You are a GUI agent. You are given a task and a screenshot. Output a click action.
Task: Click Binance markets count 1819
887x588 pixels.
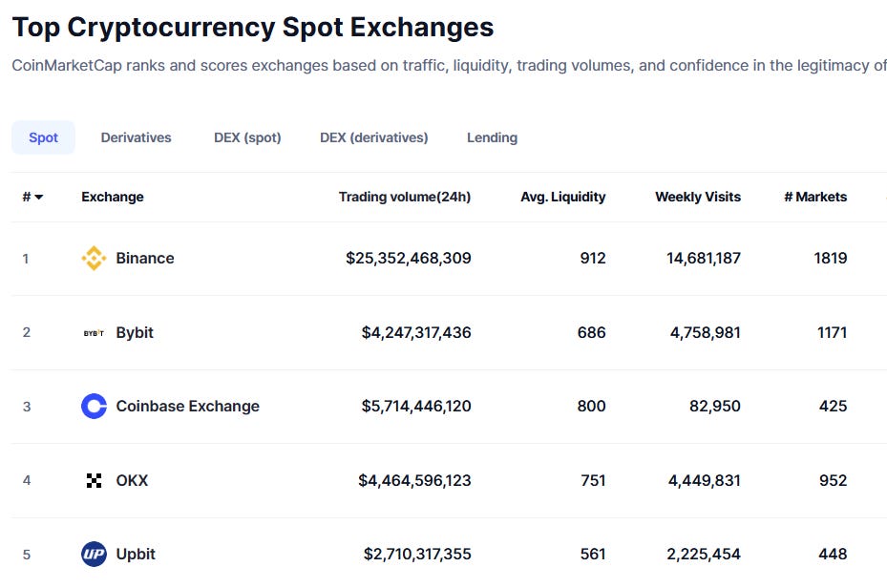pos(831,259)
